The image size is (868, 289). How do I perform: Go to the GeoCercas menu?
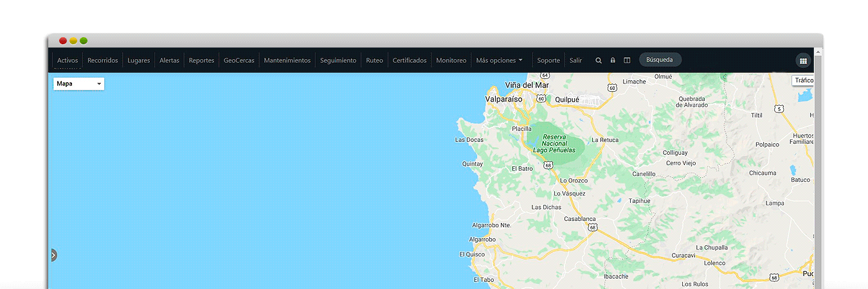[239, 60]
